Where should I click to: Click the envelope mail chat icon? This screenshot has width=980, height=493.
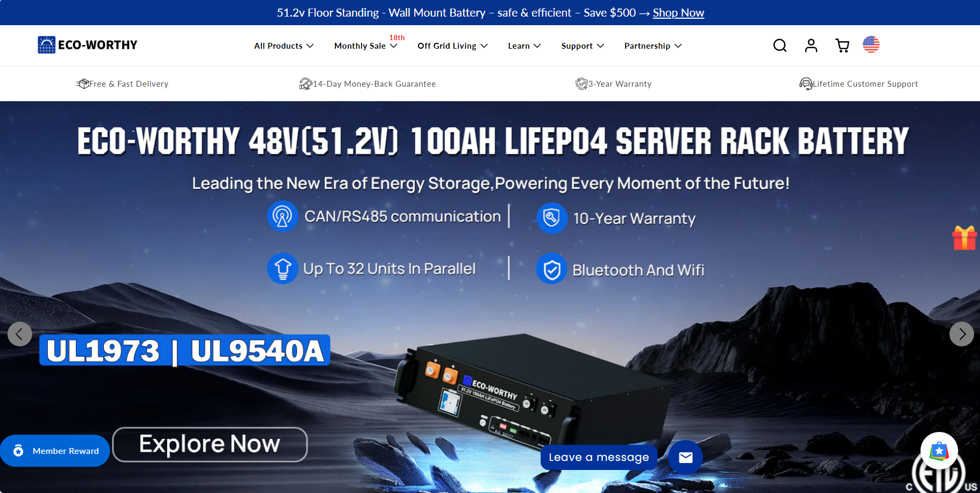[x=685, y=457]
